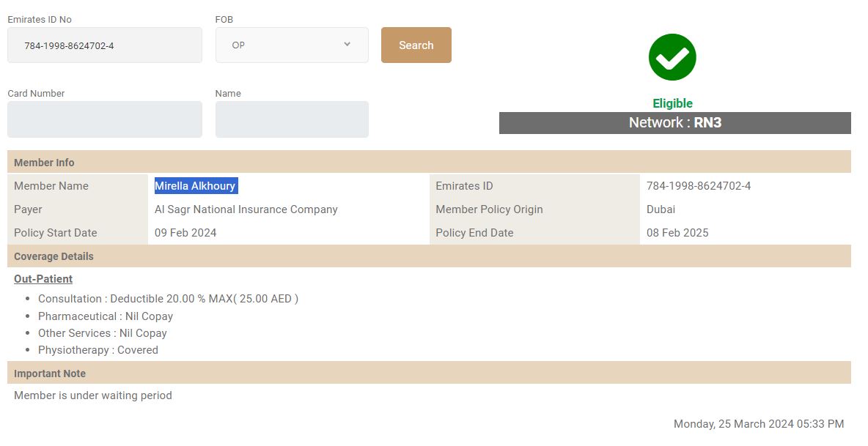The image size is (868, 446).
Task: Click the Coverage Details section header
Action: tap(54, 256)
